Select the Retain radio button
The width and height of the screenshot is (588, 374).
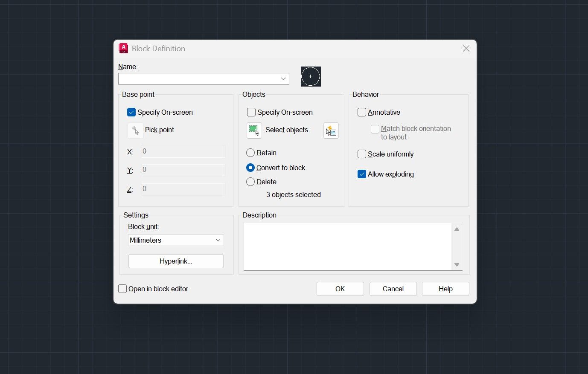250,153
